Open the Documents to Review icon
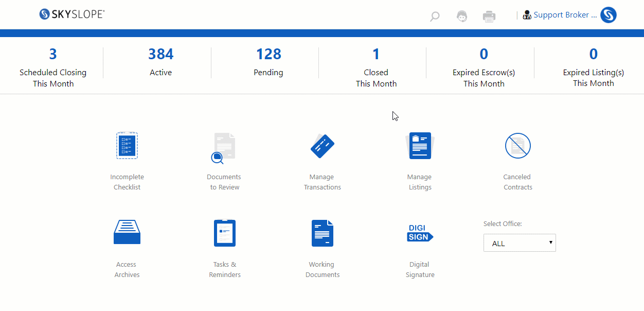Viewport: 644px width, 311px height. [x=224, y=148]
